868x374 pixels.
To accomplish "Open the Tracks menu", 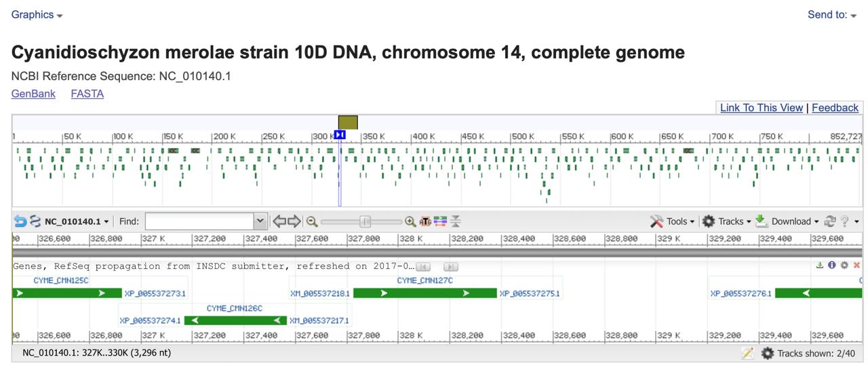I will [x=726, y=221].
